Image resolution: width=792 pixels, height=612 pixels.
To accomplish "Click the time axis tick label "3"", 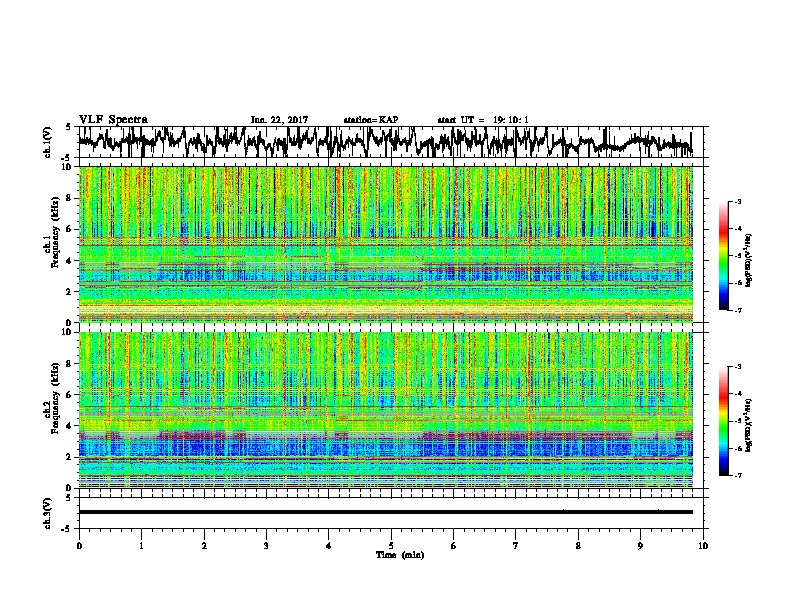I will 266,546.
